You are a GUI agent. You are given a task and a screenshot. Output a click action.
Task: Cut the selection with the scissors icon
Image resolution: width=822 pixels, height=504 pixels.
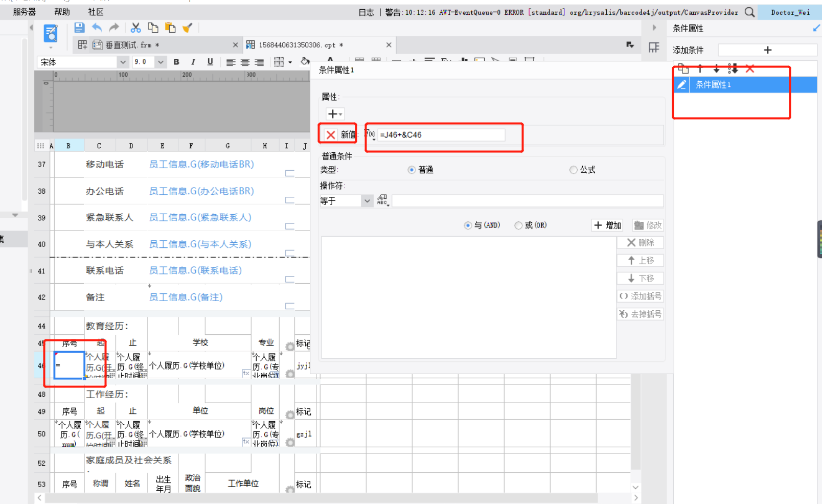click(x=135, y=28)
